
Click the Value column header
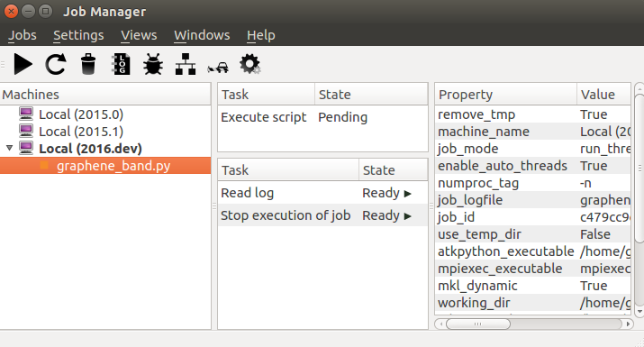pos(603,95)
